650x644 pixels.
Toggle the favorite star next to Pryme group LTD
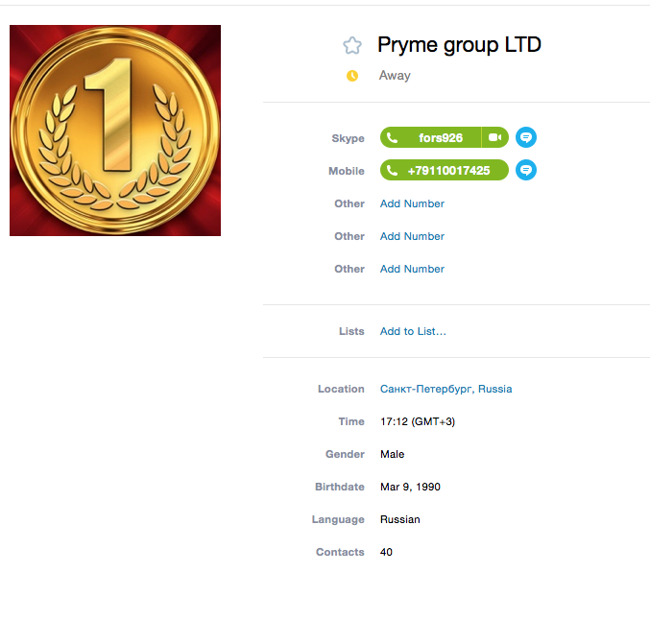click(x=352, y=45)
